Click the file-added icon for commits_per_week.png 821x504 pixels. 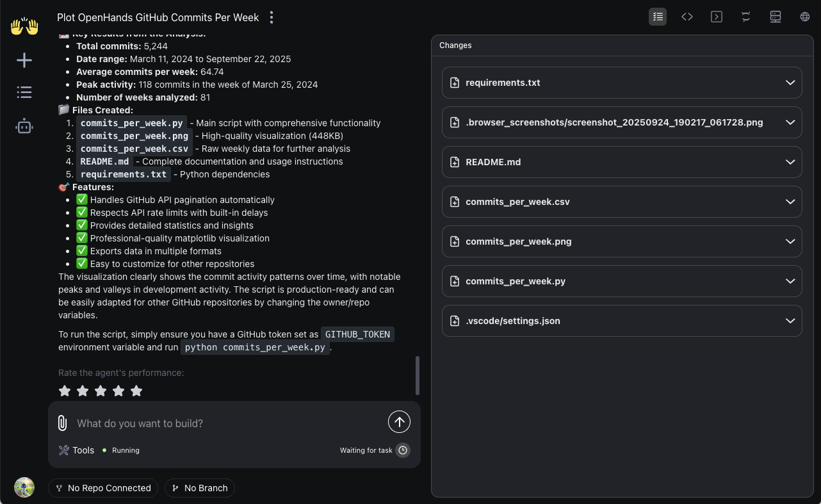click(455, 241)
